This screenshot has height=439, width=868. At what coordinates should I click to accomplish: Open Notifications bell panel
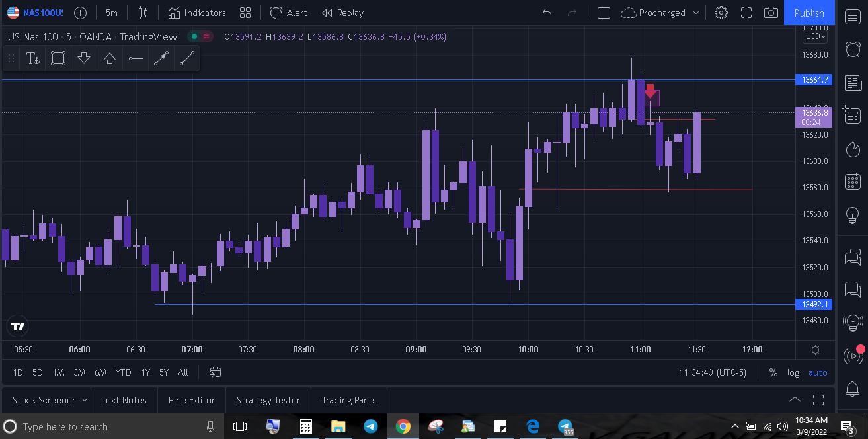point(853,389)
